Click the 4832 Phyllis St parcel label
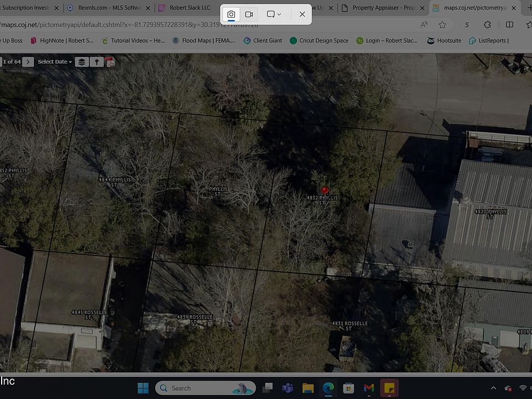The height and width of the screenshot is (399, 532). [322, 200]
